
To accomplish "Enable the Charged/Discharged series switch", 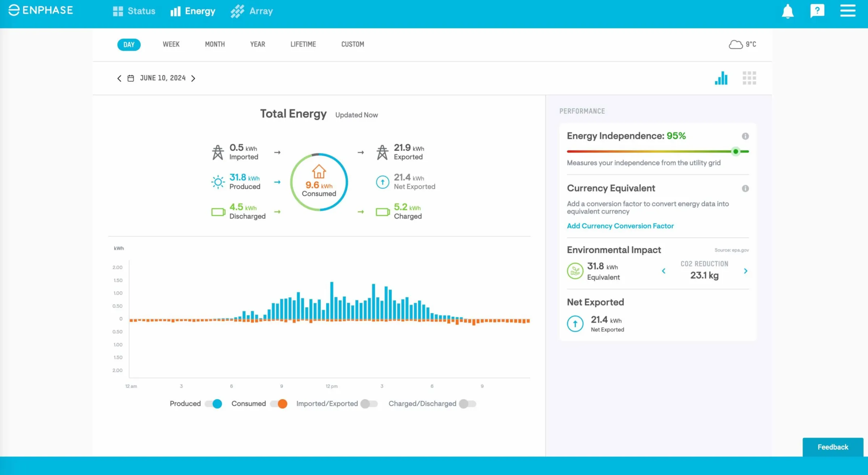I will click(x=468, y=404).
